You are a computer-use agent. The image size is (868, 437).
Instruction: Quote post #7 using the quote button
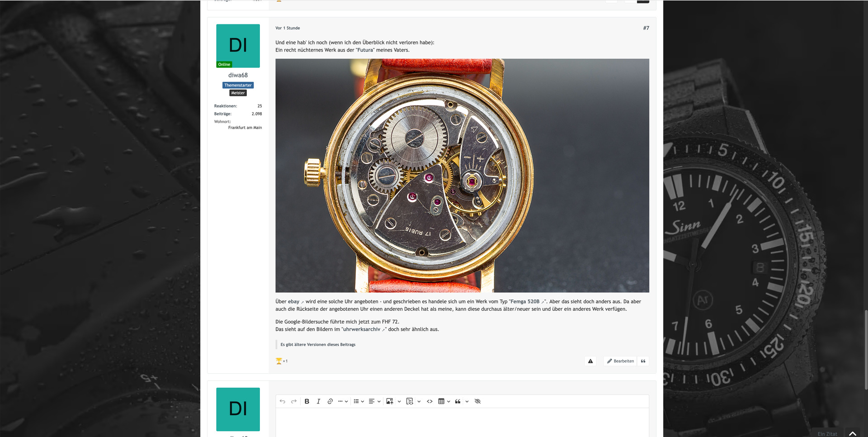643,361
